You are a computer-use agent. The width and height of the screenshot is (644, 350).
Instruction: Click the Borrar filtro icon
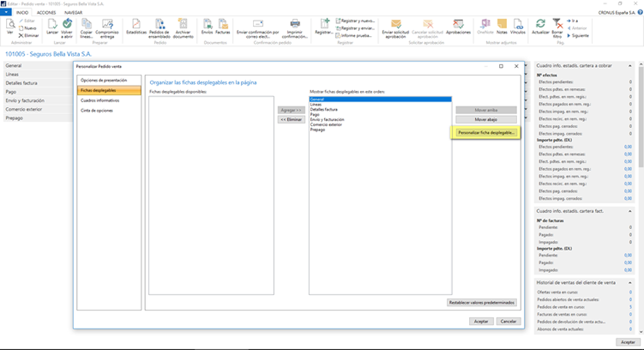click(557, 28)
